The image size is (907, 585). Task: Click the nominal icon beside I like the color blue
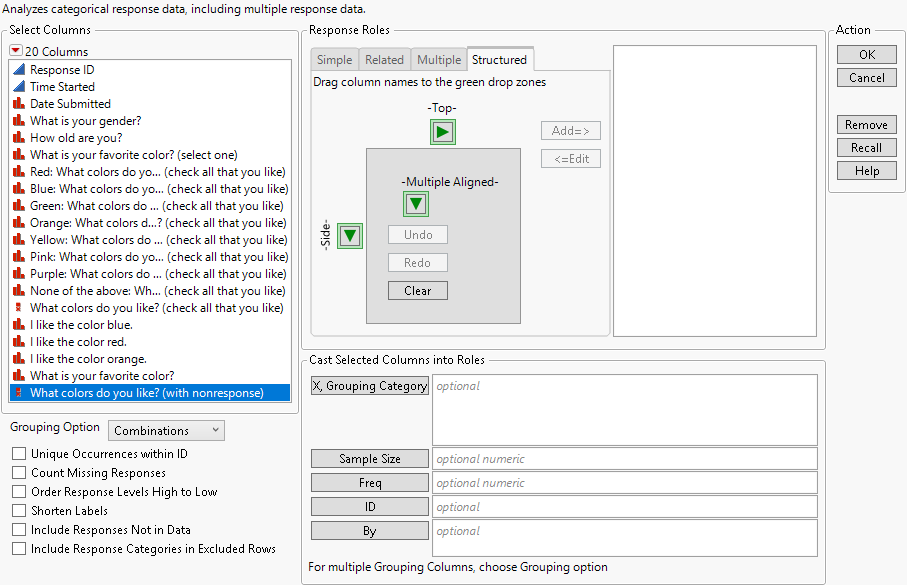click(x=21, y=324)
